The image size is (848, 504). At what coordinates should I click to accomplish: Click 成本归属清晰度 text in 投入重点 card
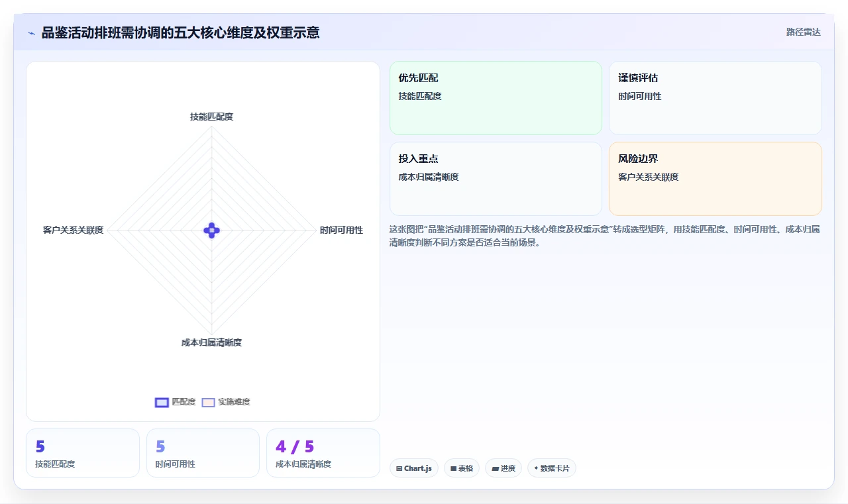429,177
